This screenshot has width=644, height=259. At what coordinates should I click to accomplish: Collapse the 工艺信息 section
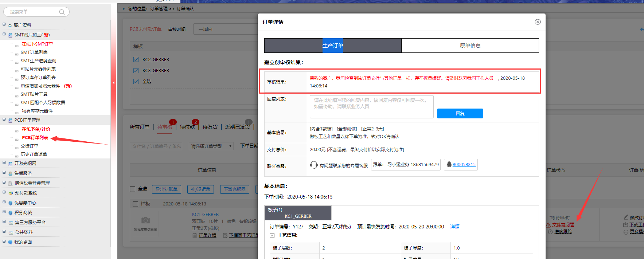coord(272,235)
